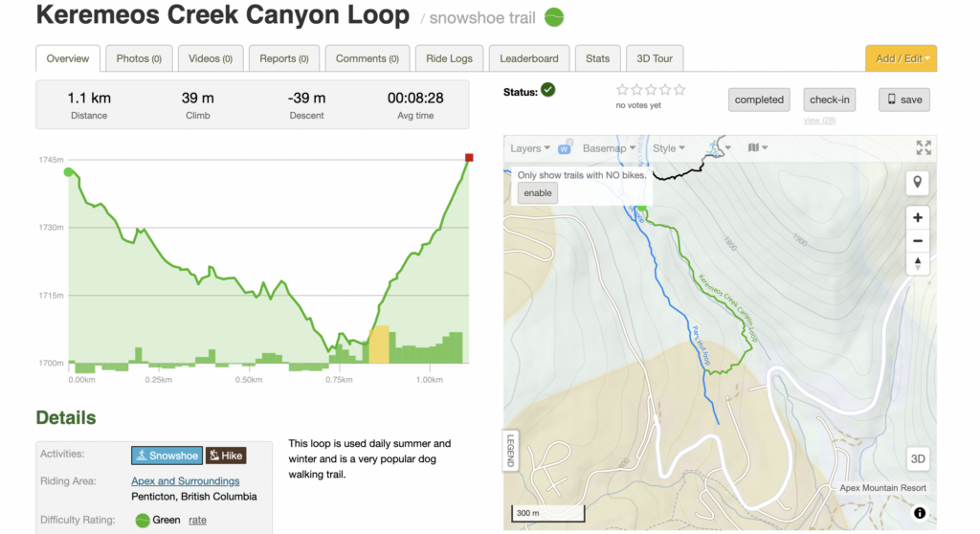The width and height of the screenshot is (980, 534).
Task: Mark the trail as completed
Action: pyautogui.click(x=759, y=100)
